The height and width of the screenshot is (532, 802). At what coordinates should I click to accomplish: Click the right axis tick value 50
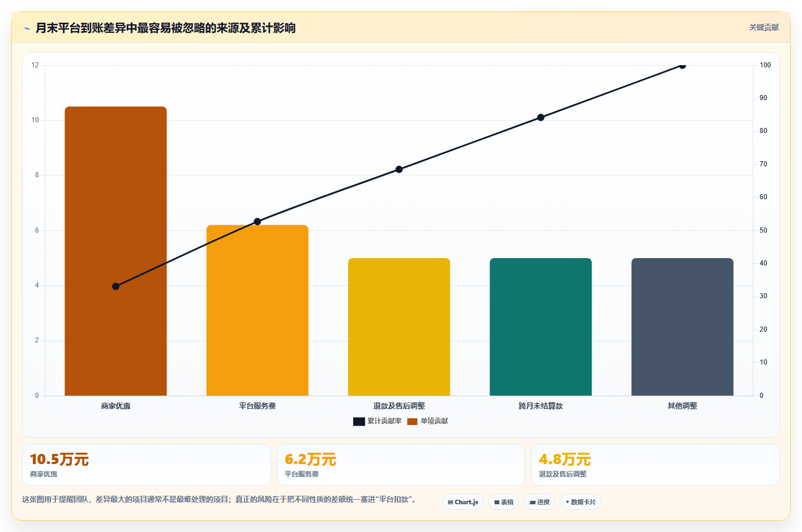[x=764, y=230]
